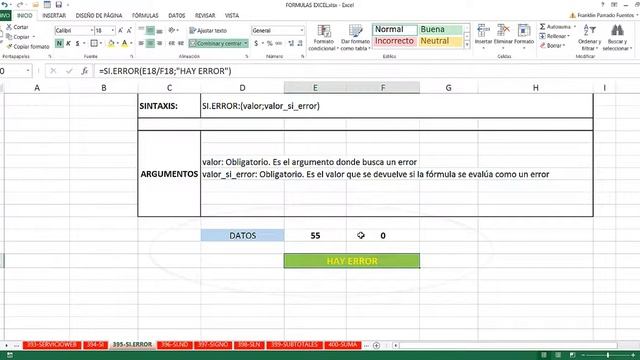
Task: Toggle center horizontal alignment
Action: coord(150,43)
